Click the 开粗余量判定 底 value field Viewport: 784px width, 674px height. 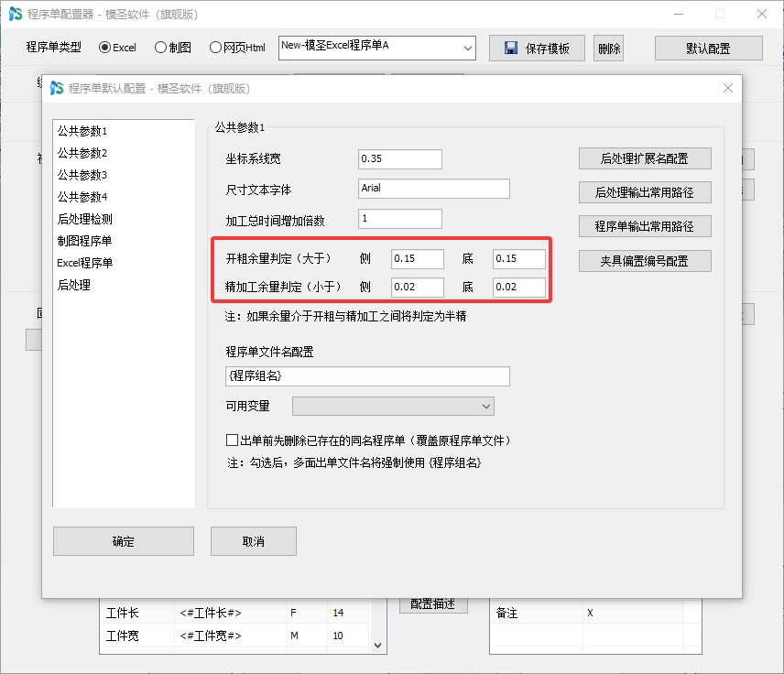(519, 259)
